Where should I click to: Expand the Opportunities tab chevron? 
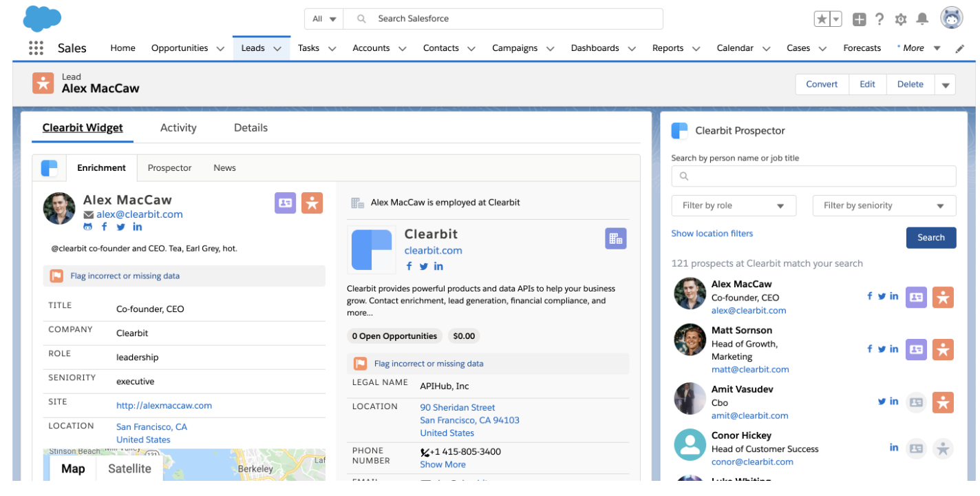[220, 48]
